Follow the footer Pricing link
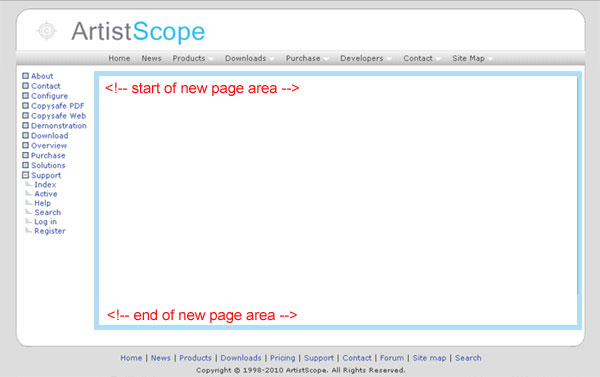Screen dimensions: 600x377 [x=282, y=358]
